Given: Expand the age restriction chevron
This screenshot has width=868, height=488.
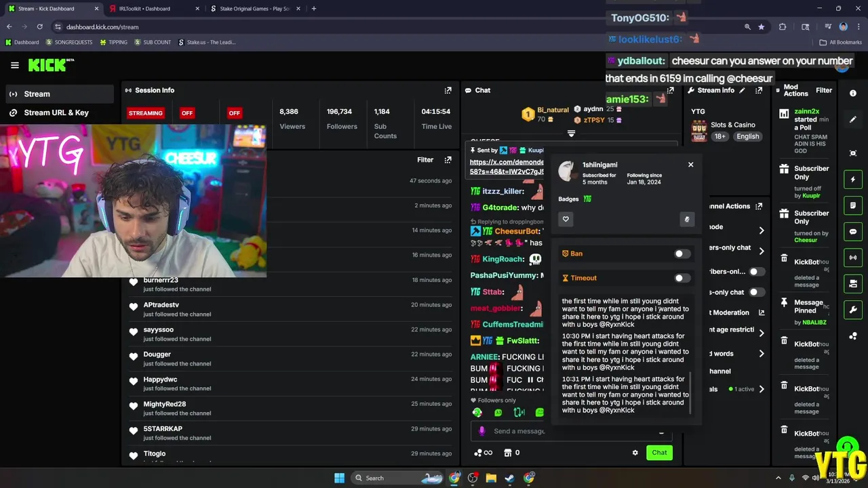Looking at the screenshot, I should (x=761, y=333).
